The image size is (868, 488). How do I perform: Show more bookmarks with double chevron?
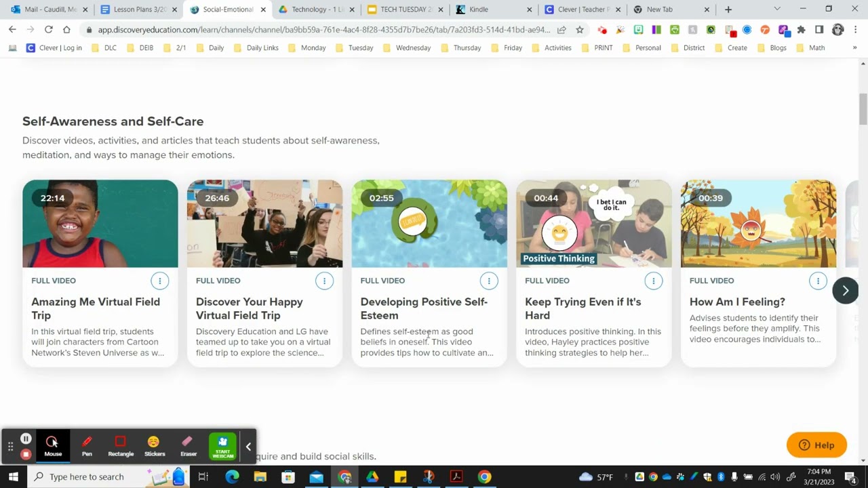click(854, 48)
